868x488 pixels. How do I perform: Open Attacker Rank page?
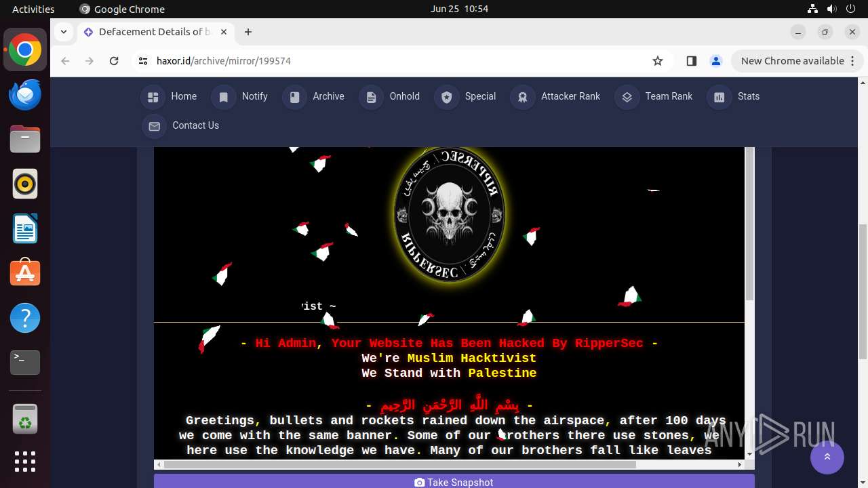(570, 96)
